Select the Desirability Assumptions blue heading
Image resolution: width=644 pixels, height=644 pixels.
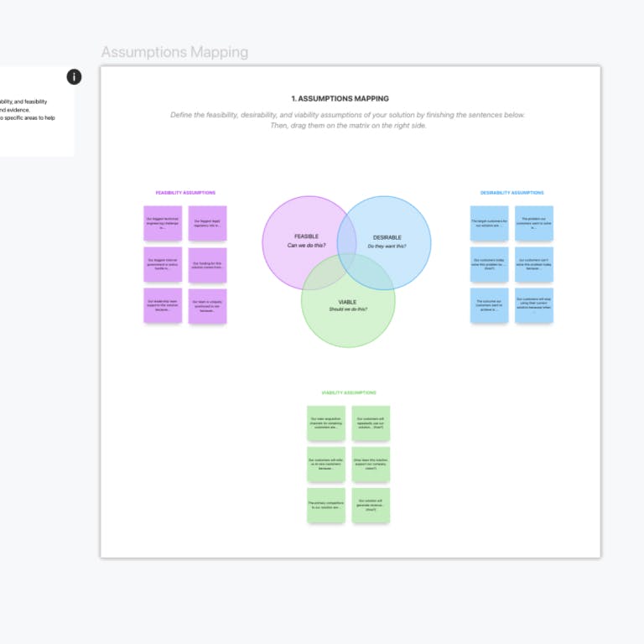tap(512, 193)
